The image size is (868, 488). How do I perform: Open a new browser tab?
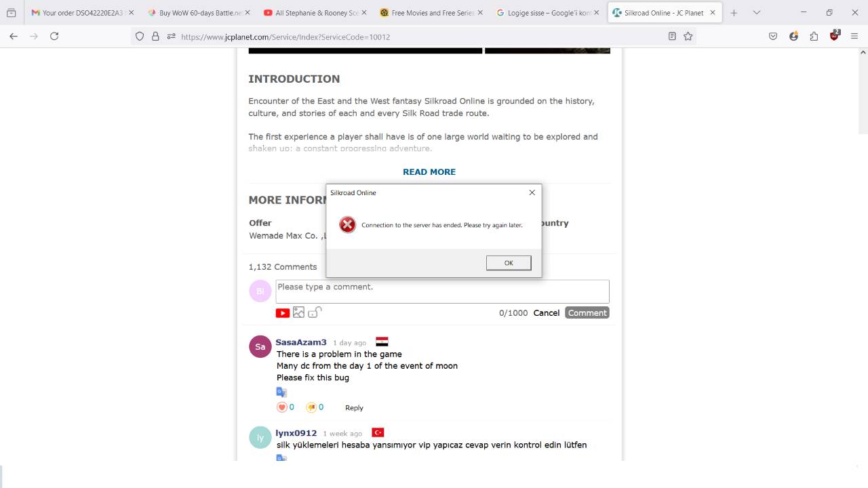pos(734,13)
